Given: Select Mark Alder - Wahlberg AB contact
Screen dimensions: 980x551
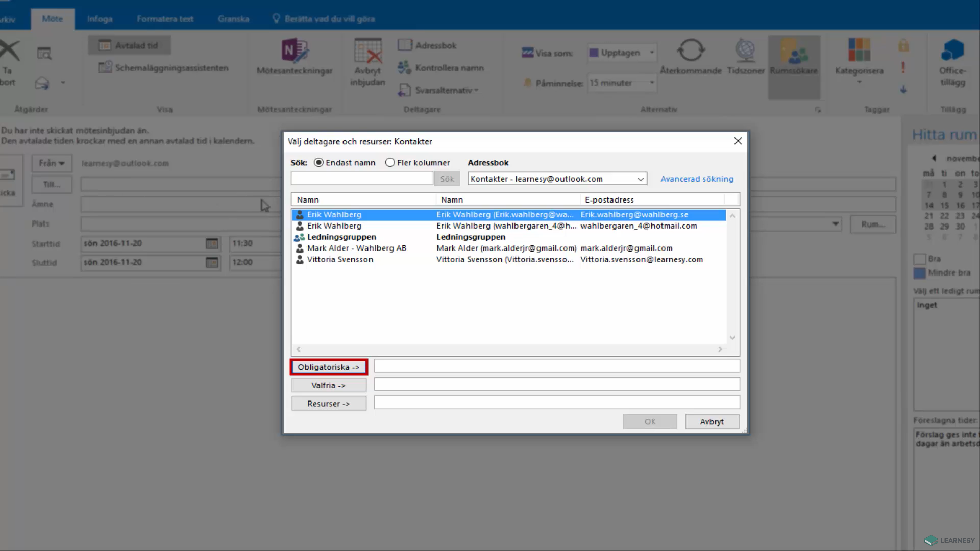Looking at the screenshot, I should coord(509,248).
